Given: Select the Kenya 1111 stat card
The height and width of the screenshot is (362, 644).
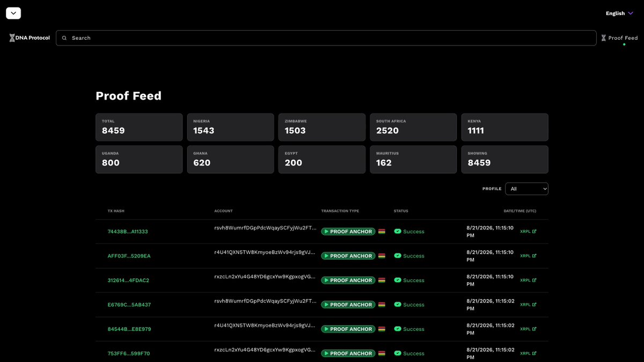Looking at the screenshot, I should (505, 127).
